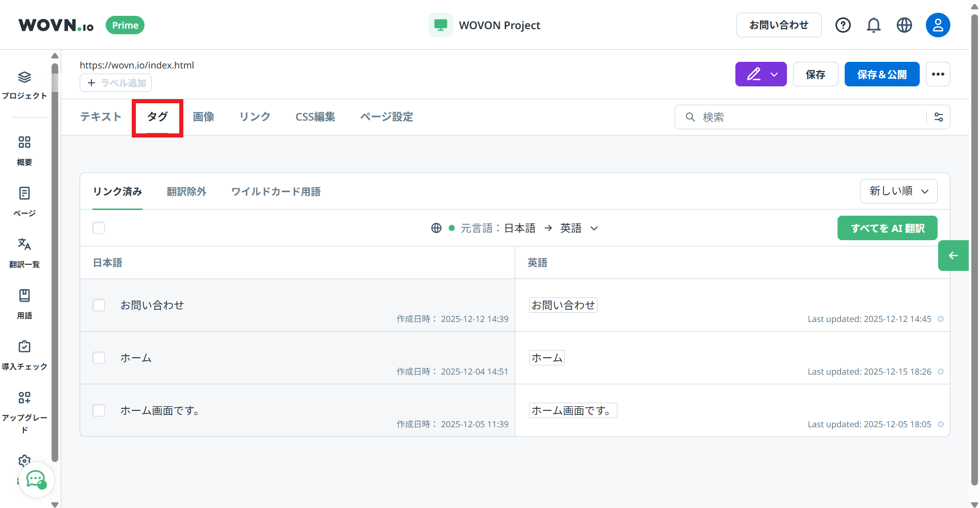This screenshot has height=508, width=980.
Task: Check the ホーム row checkbox
Action: click(99, 358)
